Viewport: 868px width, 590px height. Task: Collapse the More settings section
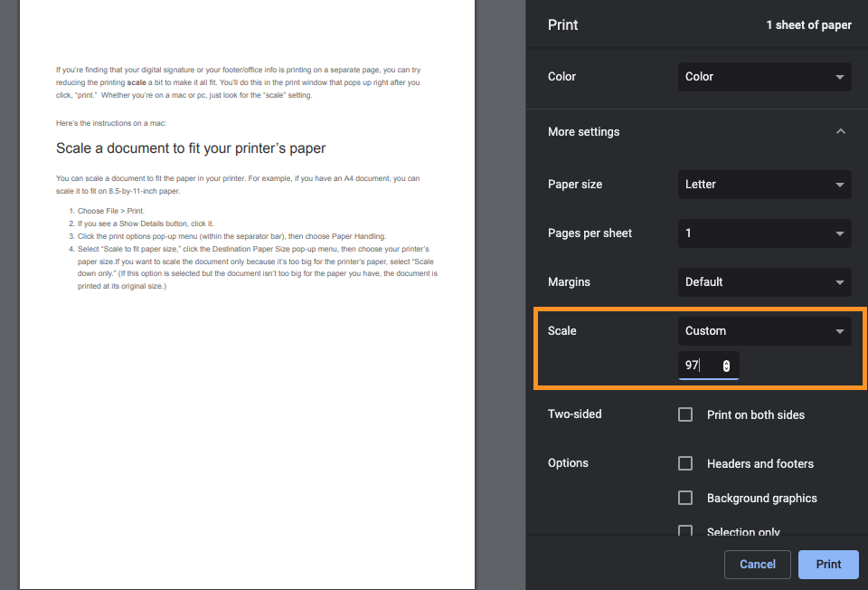pos(840,131)
